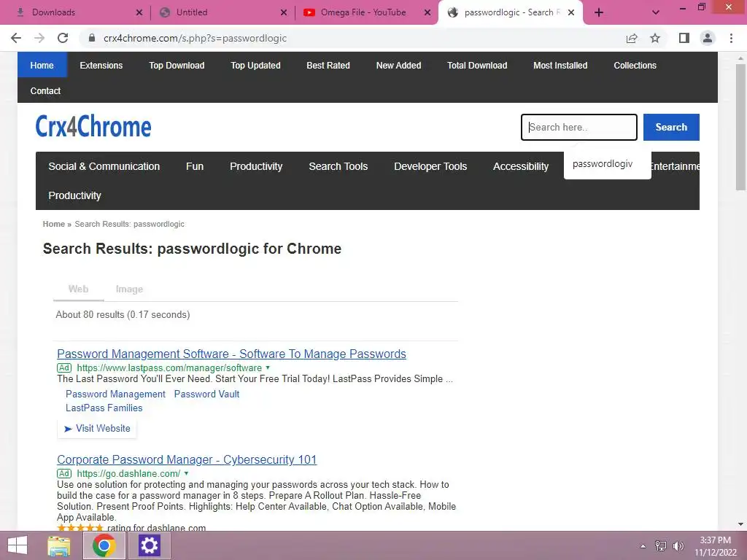Expand the tab search chevron

(656, 12)
